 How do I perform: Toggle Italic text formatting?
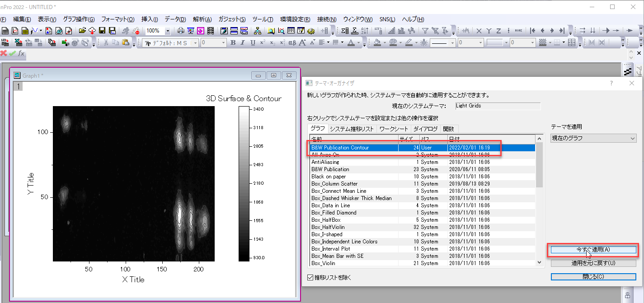243,42
